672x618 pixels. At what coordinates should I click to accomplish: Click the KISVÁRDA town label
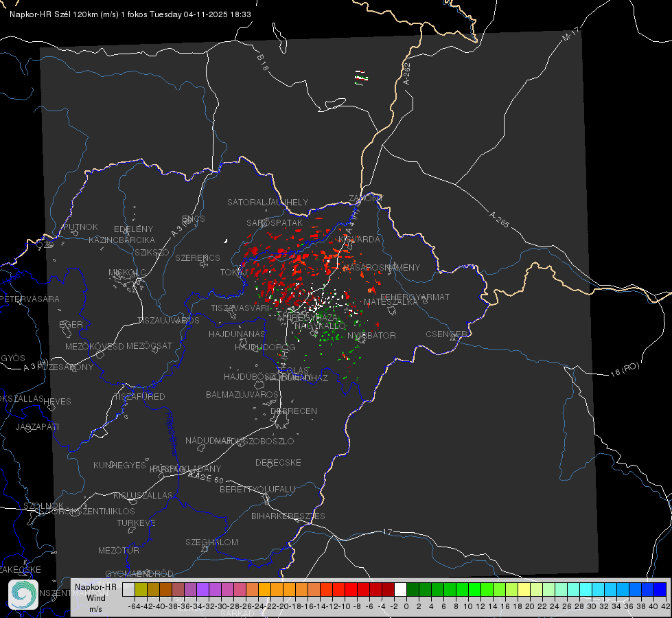pos(360,240)
